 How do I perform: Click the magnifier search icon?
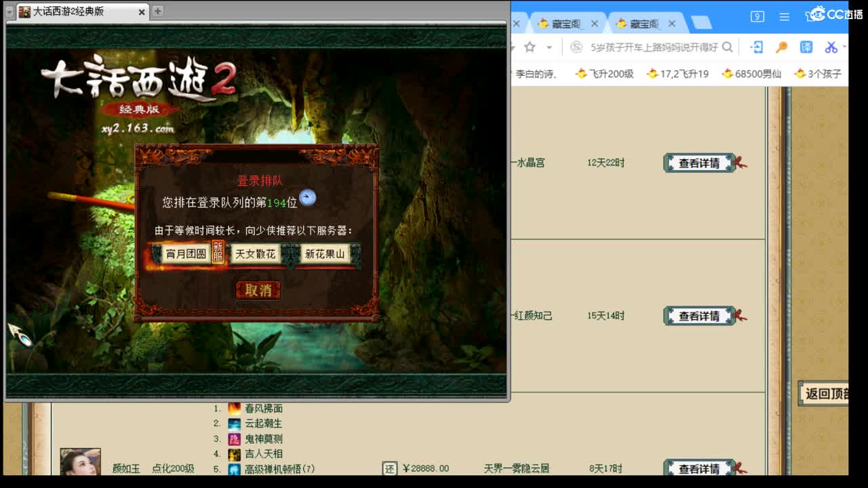tap(728, 47)
